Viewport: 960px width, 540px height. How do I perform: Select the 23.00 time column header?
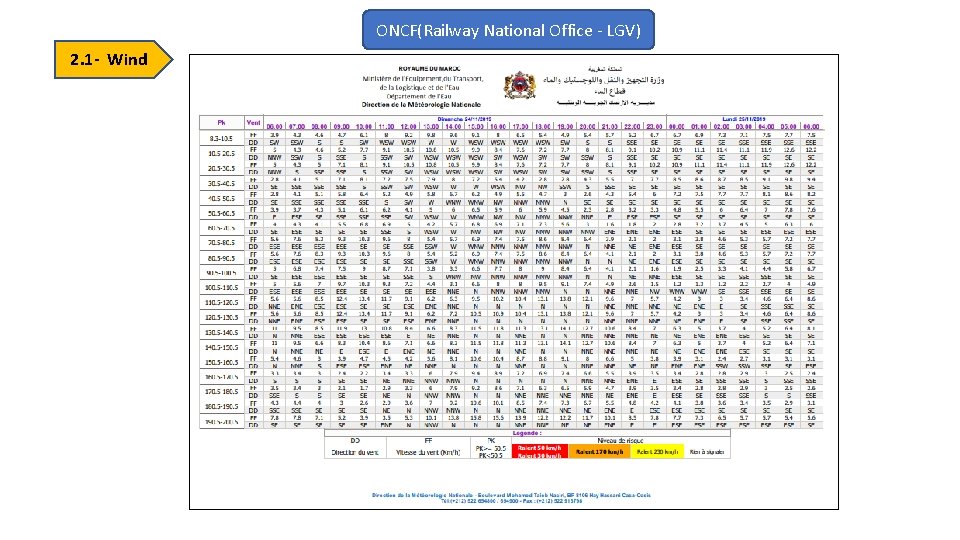point(654,127)
